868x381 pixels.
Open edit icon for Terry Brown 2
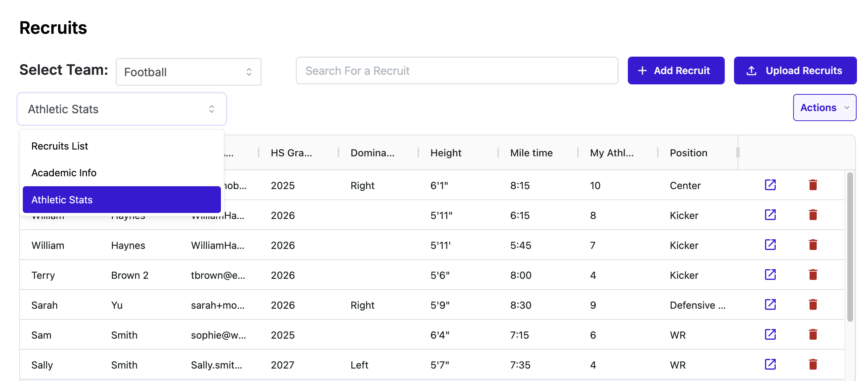[x=770, y=275]
